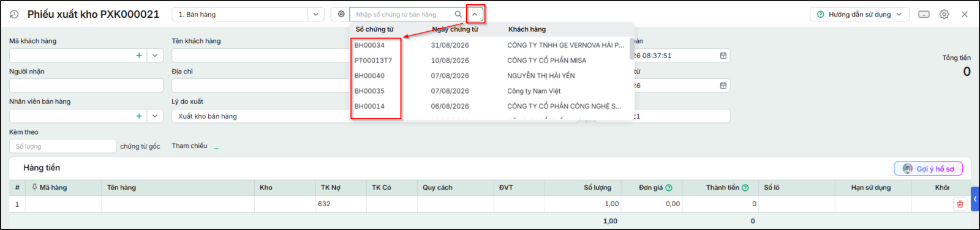Screen dimensions: 980x230
Task: Open the keyboard shortcuts icon
Action: pos(924,14)
